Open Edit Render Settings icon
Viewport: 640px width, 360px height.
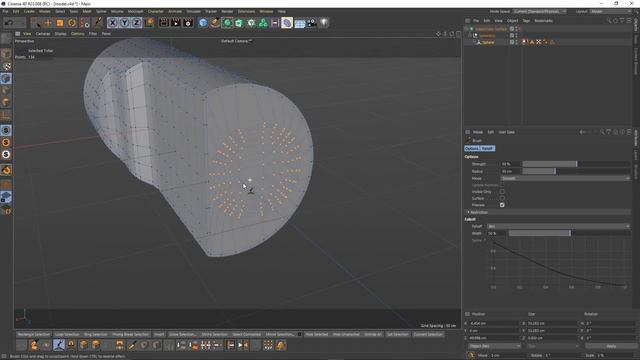pos(188,23)
